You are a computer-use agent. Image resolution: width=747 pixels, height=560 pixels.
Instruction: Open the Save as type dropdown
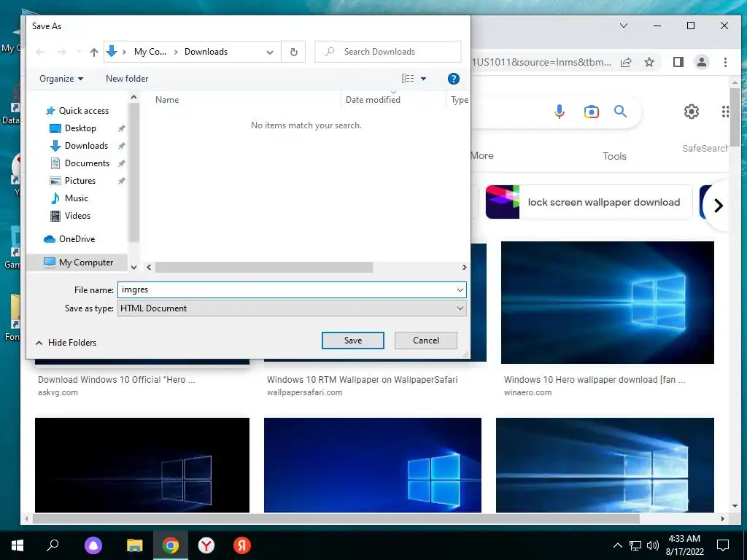292,308
